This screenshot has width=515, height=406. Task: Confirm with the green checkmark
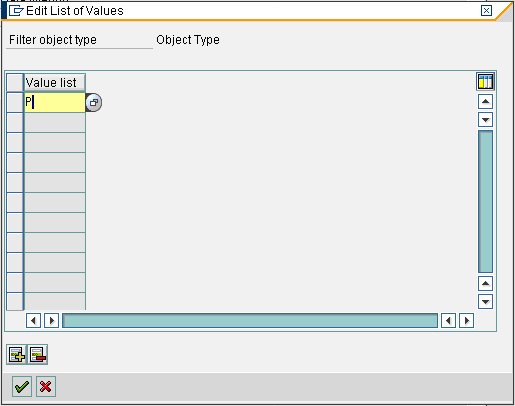coord(22,387)
